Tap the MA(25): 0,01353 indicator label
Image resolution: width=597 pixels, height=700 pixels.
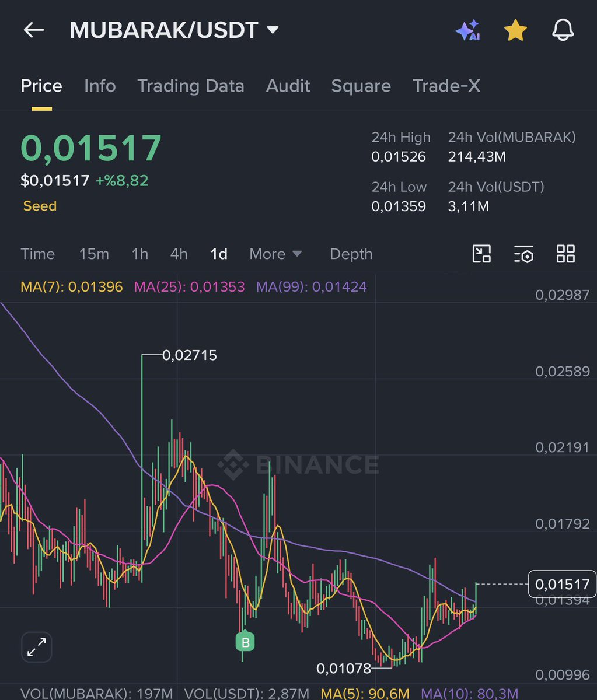(190, 287)
